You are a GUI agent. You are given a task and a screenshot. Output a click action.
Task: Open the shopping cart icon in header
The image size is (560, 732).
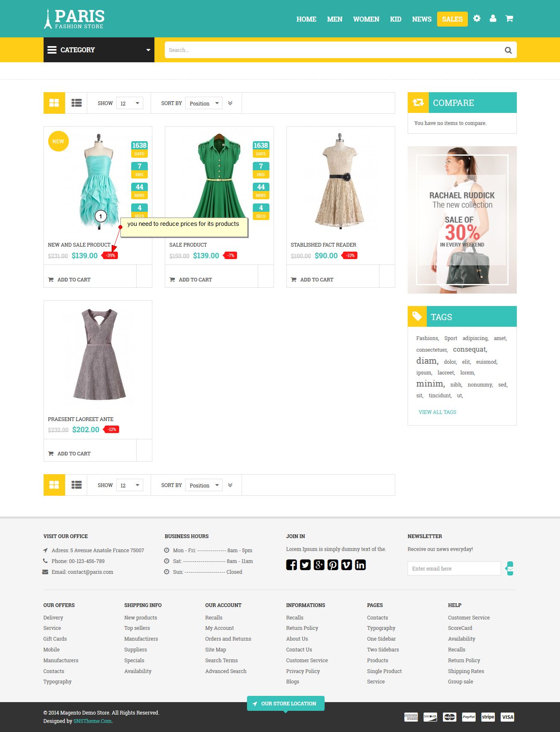(x=509, y=19)
